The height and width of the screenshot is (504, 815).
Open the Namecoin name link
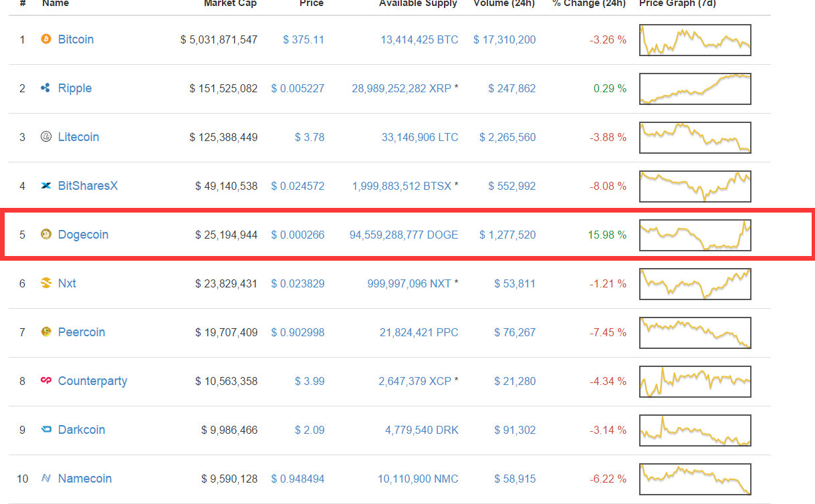pyautogui.click(x=85, y=479)
